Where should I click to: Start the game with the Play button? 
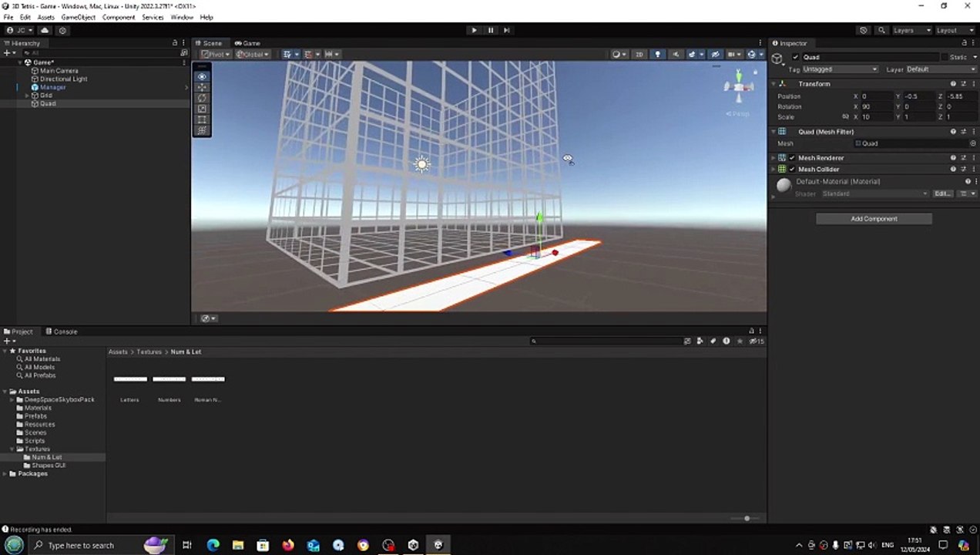(x=474, y=30)
